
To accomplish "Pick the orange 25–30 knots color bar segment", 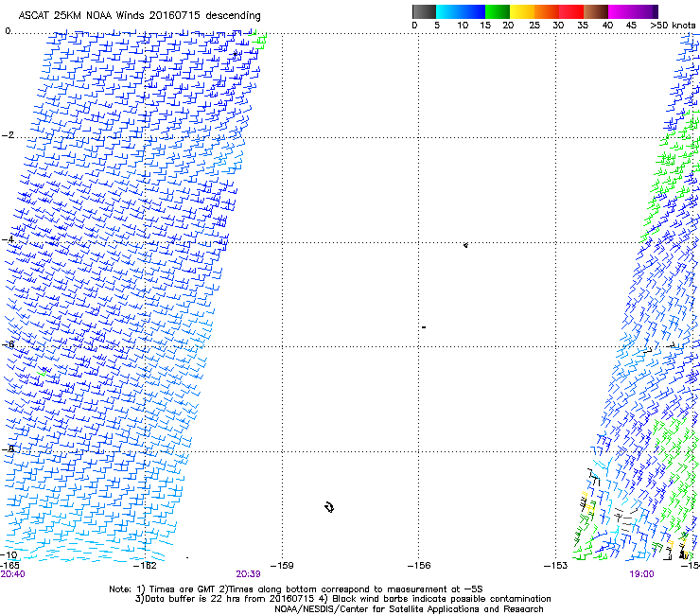I will click(x=547, y=11).
